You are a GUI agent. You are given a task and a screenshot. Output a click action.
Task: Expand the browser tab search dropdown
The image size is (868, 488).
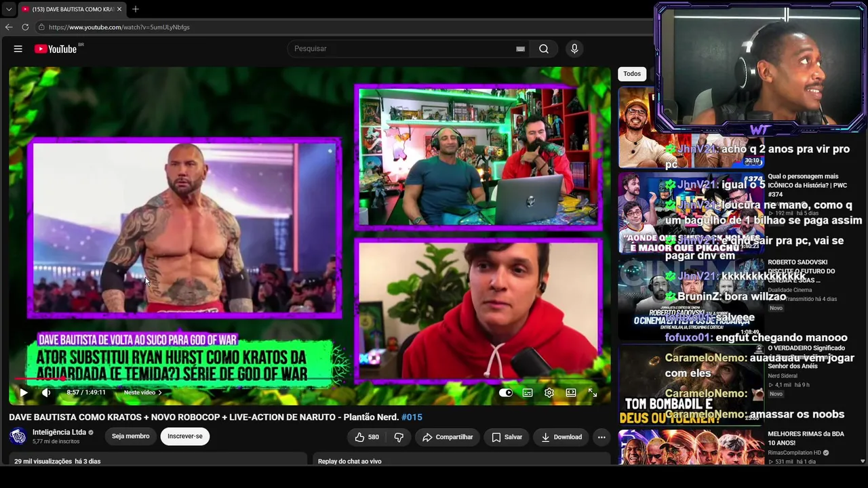click(9, 9)
